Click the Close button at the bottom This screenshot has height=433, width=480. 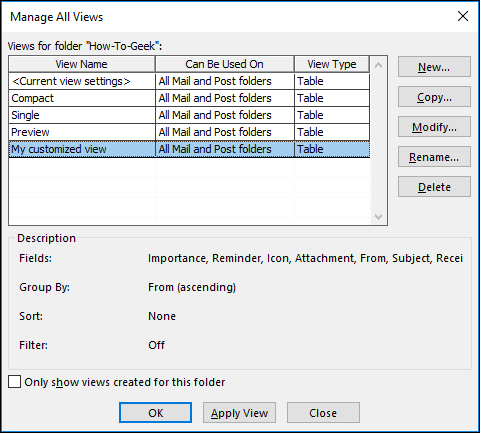click(323, 413)
